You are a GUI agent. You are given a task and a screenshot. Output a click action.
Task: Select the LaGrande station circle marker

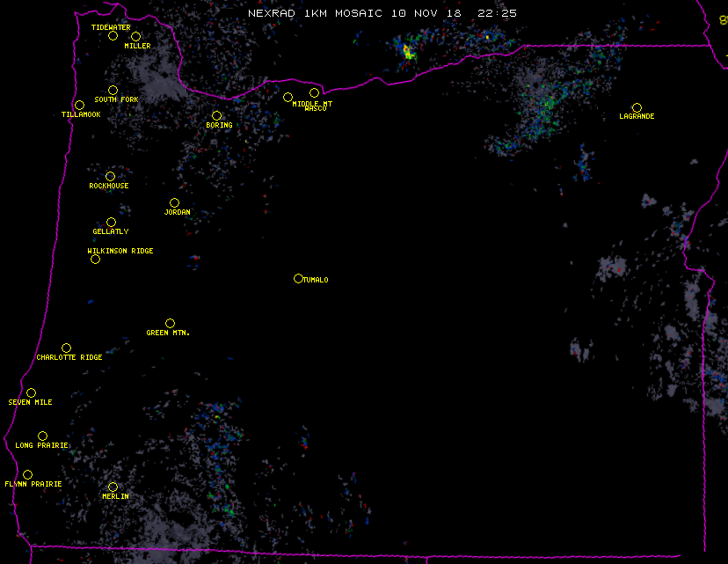(637, 107)
